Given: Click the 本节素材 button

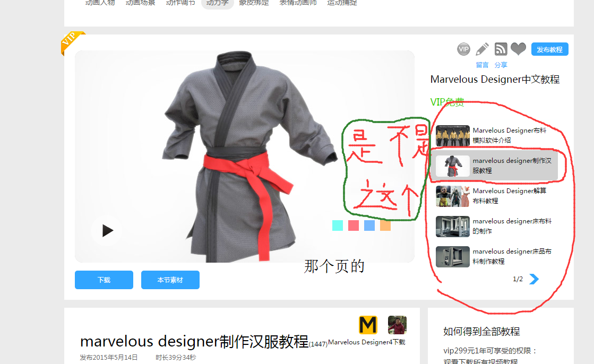Looking at the screenshot, I should click(170, 280).
